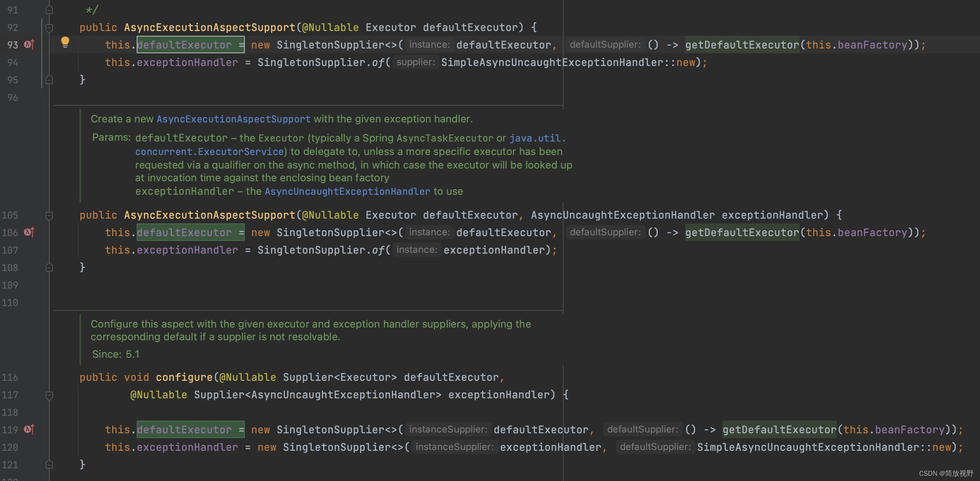Click the 'supplier:' inlay hint on line 94
This screenshot has width=980, height=481.
click(x=415, y=62)
